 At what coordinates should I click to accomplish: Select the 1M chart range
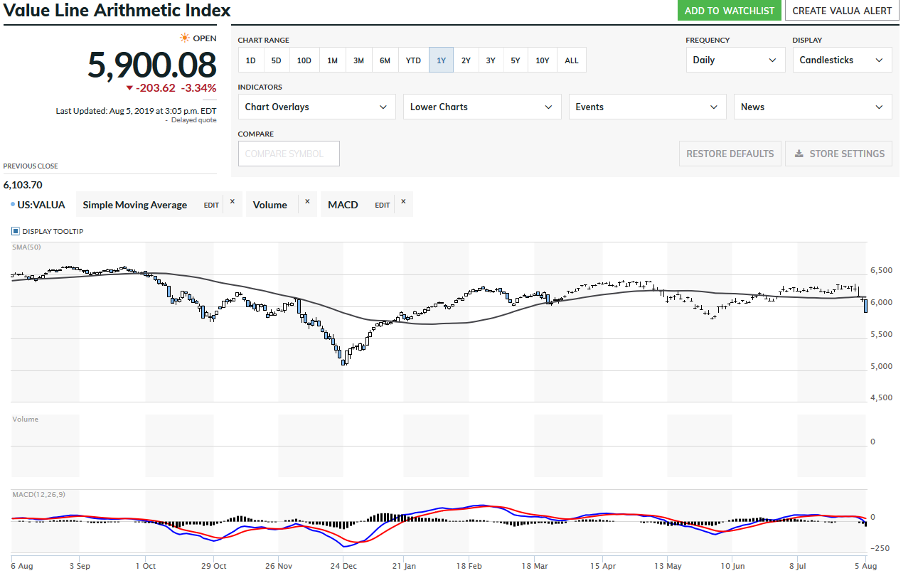[x=333, y=60]
